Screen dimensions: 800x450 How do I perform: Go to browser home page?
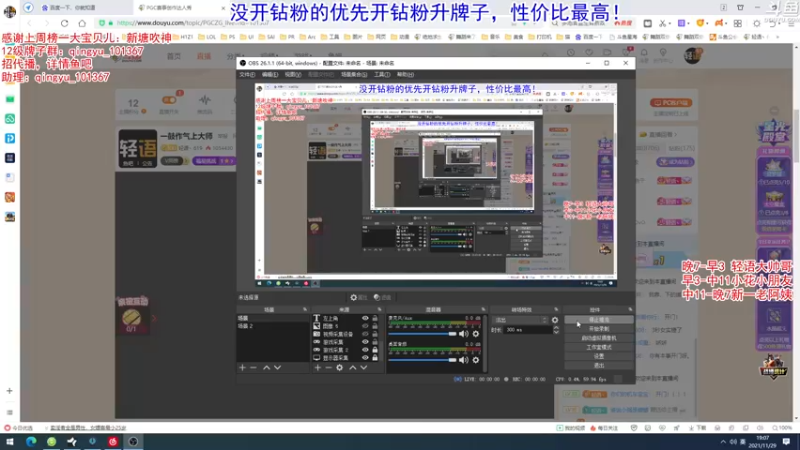point(82,23)
